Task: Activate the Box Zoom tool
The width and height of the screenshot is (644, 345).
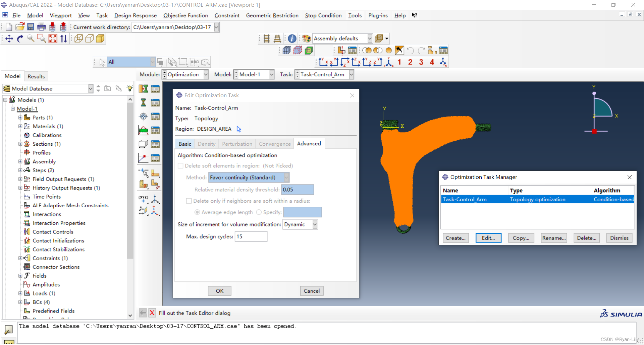Action: [42, 39]
